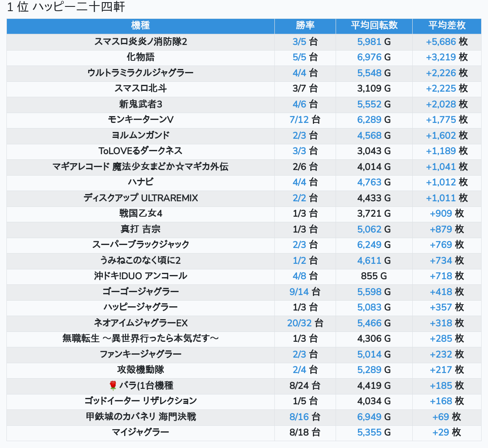
Task: Click the マギアレコード 魔法少女まどか☆マギカ外伝 row name
Action: (x=140, y=167)
